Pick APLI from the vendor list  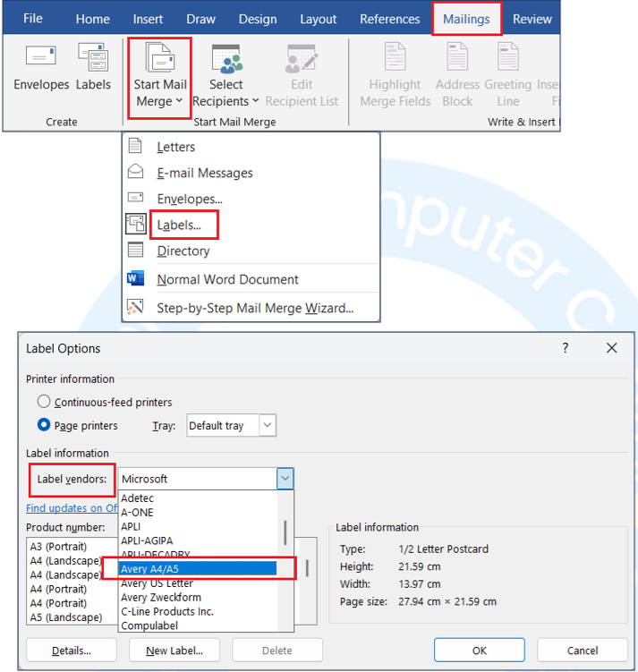click(x=198, y=526)
